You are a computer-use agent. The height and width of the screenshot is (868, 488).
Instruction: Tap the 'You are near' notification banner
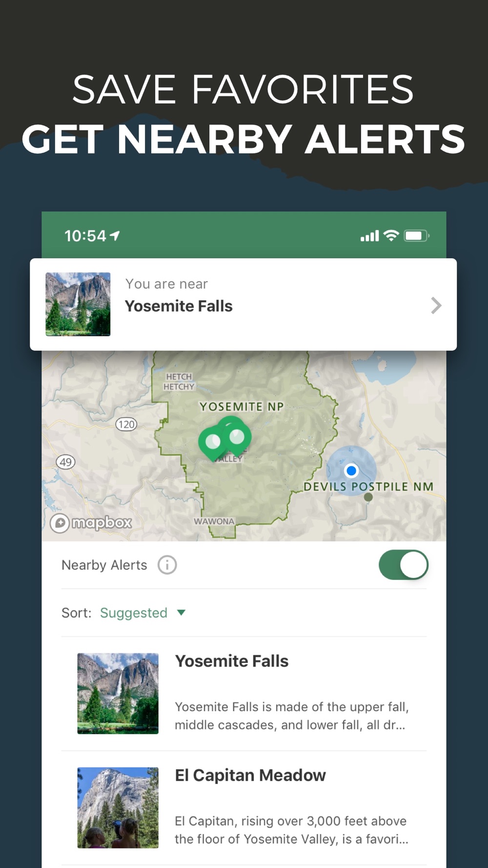click(x=244, y=304)
